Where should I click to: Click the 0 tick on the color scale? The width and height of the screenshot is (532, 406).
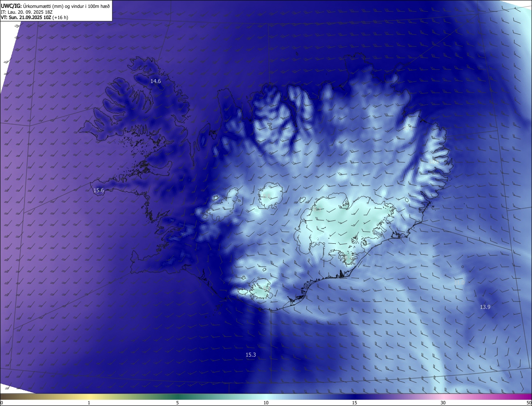click(1, 403)
